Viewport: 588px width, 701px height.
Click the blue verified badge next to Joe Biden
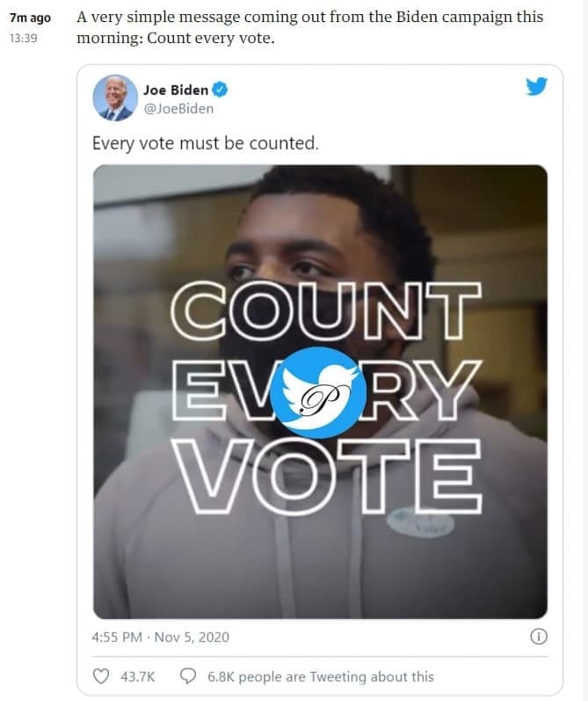tap(223, 90)
